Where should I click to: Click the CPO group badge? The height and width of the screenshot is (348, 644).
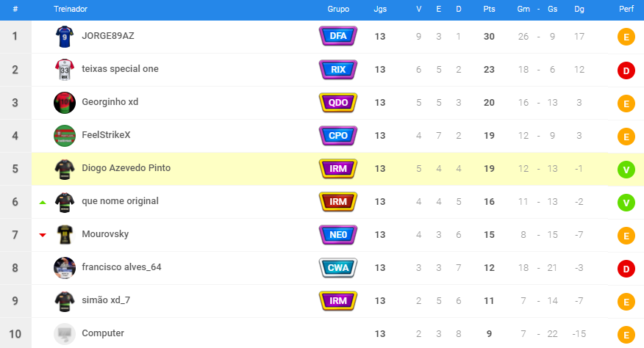[x=338, y=136]
